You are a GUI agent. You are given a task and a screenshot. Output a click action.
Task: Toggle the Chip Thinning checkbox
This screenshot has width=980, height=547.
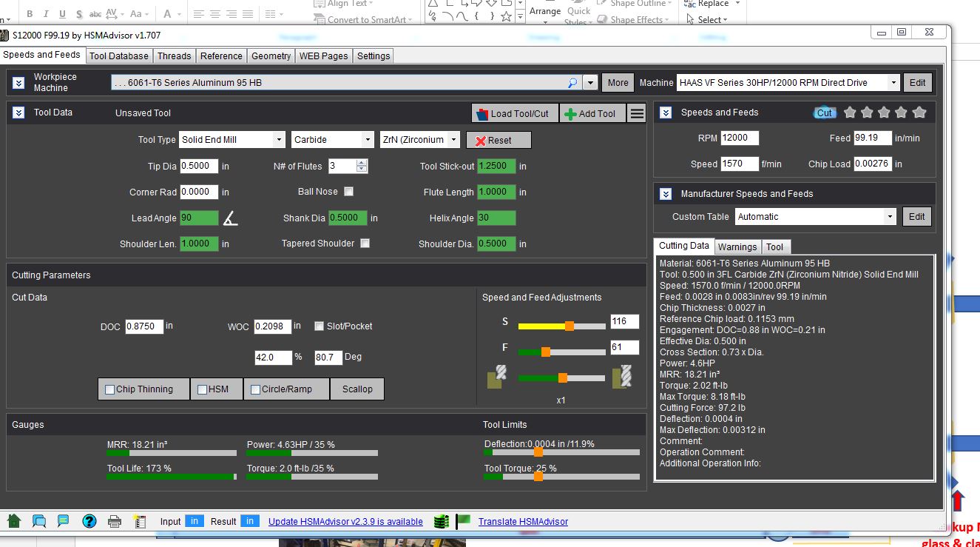(x=110, y=389)
